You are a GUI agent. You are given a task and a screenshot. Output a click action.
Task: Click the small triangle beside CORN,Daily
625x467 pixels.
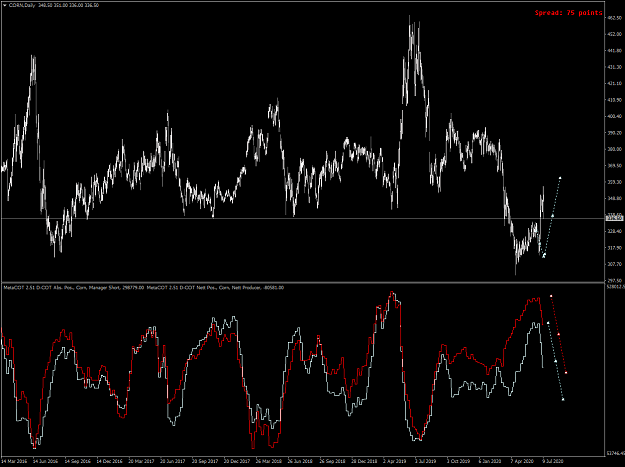coord(4,6)
